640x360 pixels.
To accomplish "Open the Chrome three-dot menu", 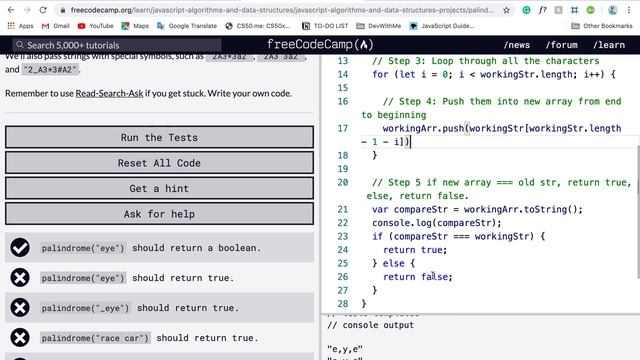I will tap(629, 10).
